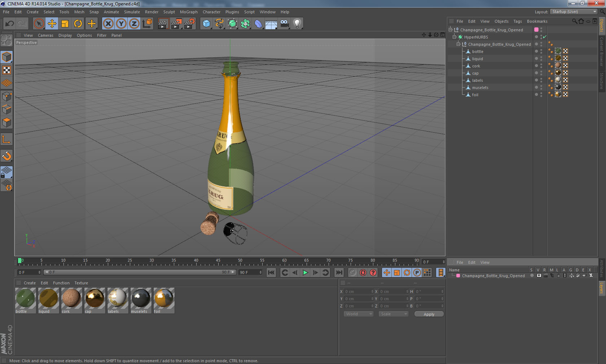Toggle layer visibility eye icon in Layers
606x364 pixels.
pyautogui.click(x=539, y=276)
